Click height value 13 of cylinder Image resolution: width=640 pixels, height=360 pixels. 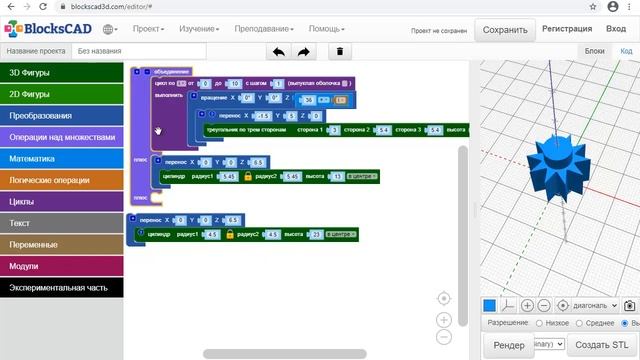[x=337, y=177]
